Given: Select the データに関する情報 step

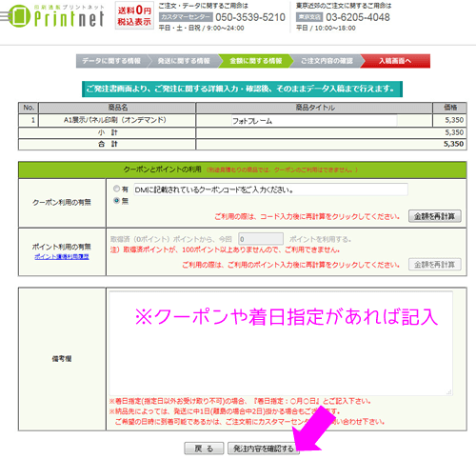Looking at the screenshot, I should click(111, 61).
